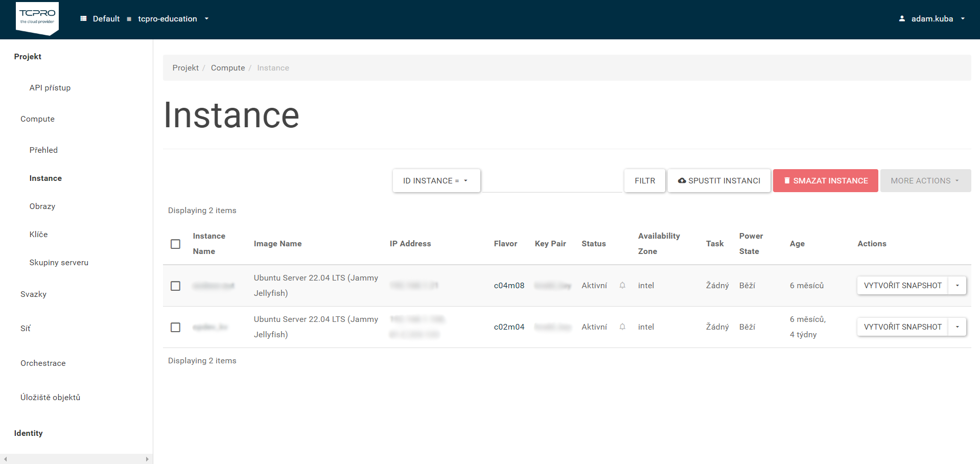Image resolution: width=980 pixels, height=464 pixels.
Task: Click the Power State column header
Action: coord(751,244)
